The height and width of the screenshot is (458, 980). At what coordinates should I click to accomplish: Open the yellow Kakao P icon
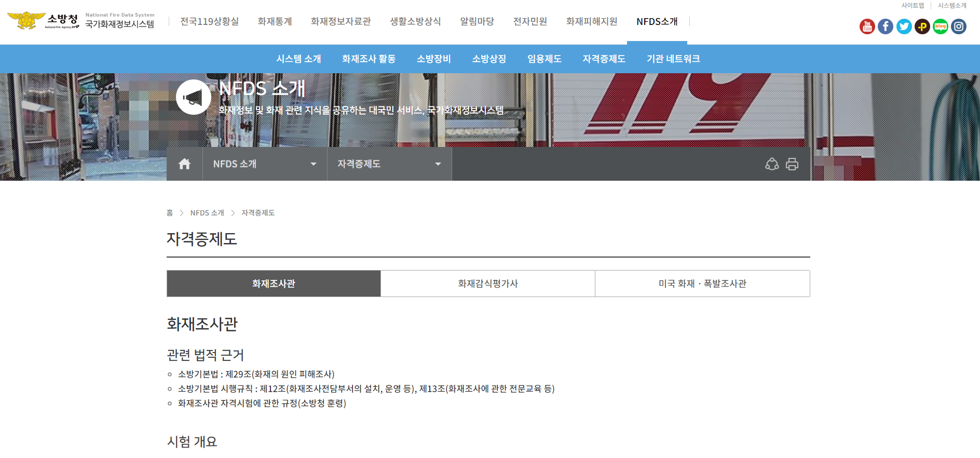tap(922, 26)
